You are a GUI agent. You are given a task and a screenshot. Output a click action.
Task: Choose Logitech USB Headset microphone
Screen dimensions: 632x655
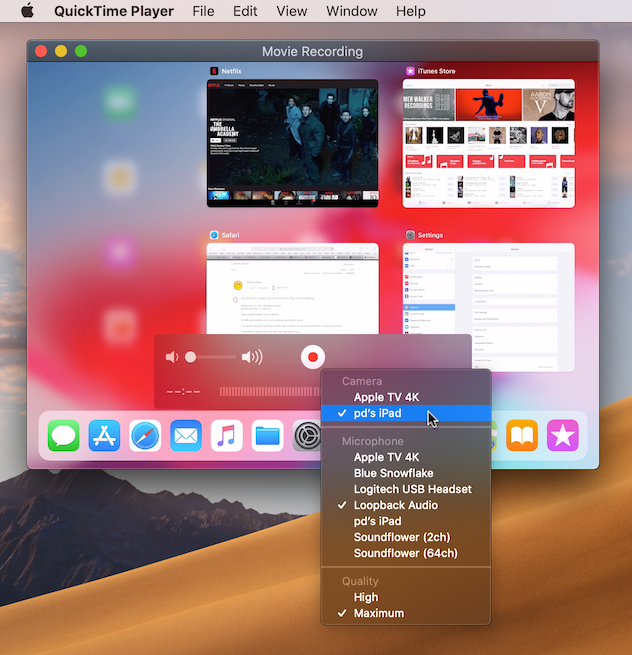(x=406, y=489)
